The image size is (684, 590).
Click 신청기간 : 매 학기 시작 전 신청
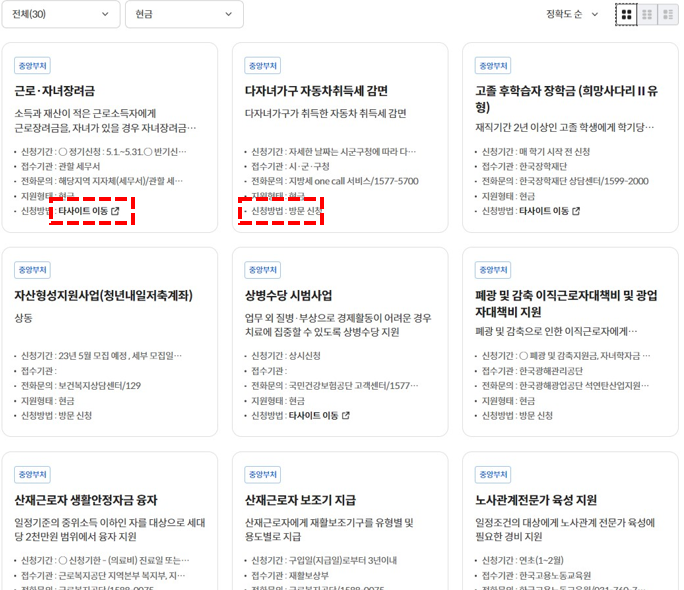[x=536, y=152]
